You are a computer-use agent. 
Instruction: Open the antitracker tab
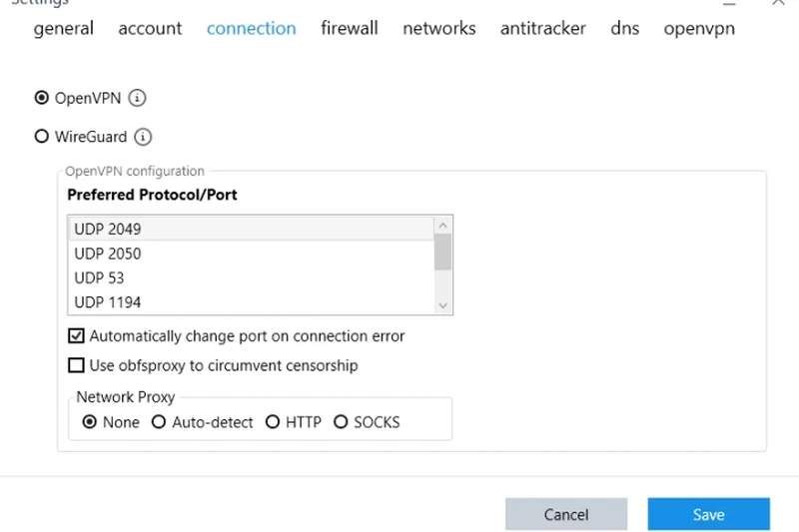543,28
